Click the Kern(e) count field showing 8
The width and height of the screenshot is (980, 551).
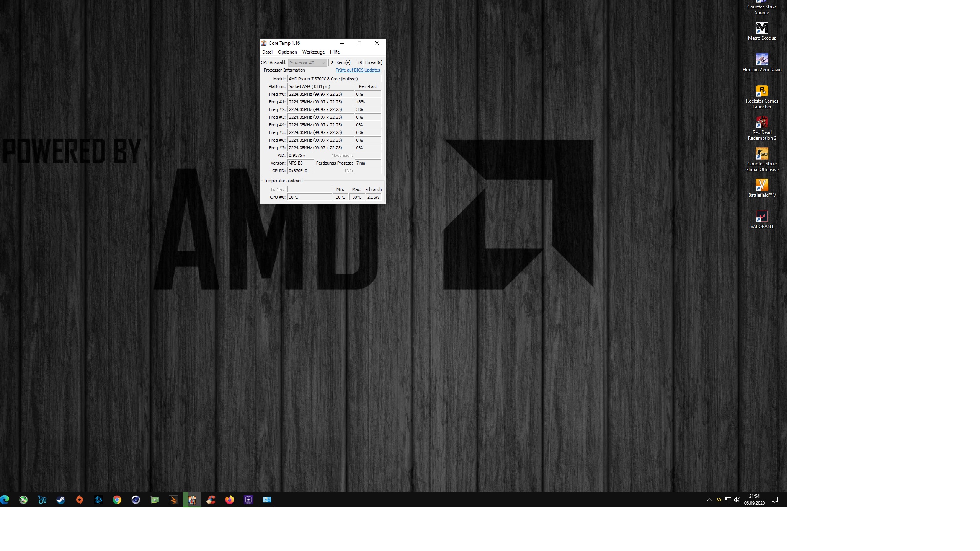pos(332,63)
